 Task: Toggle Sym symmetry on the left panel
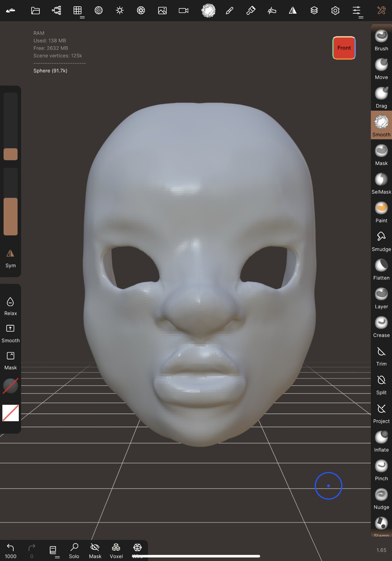pyautogui.click(x=10, y=258)
